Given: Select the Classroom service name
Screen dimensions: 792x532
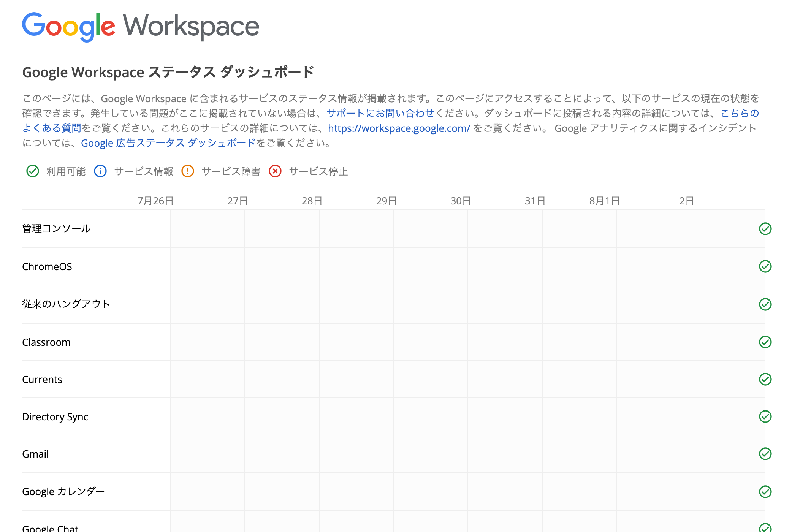Looking at the screenshot, I should pyautogui.click(x=46, y=342).
